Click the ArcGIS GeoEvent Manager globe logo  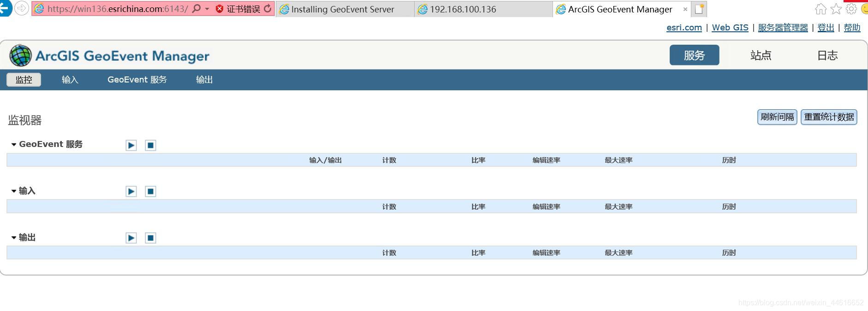click(x=21, y=56)
